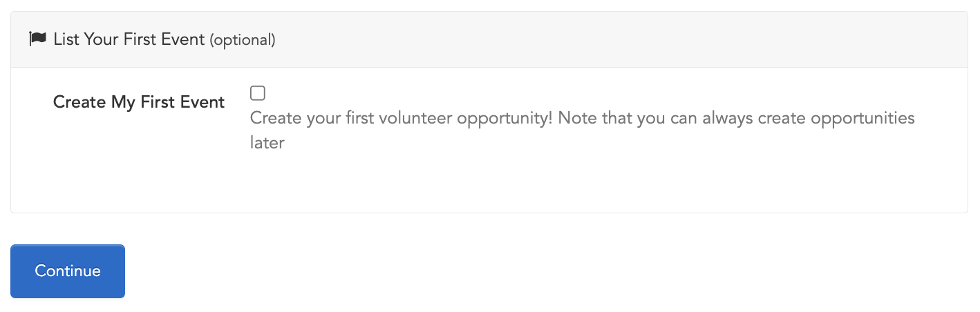Click the word 'later' in the help text

click(x=267, y=144)
